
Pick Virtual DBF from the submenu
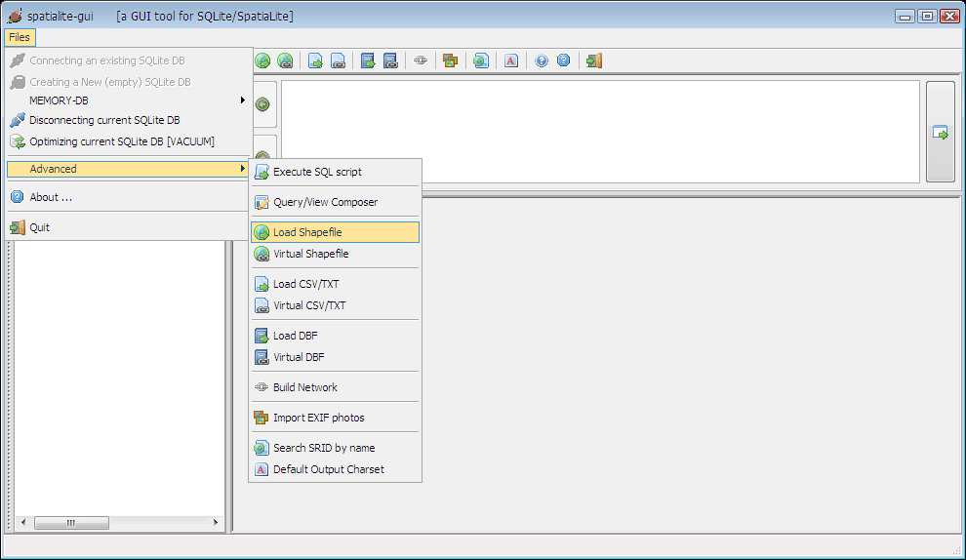(335, 357)
